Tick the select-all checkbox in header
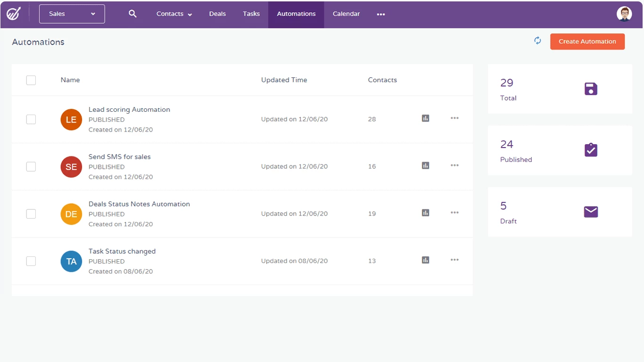Image resolution: width=644 pixels, height=362 pixels. [31, 80]
